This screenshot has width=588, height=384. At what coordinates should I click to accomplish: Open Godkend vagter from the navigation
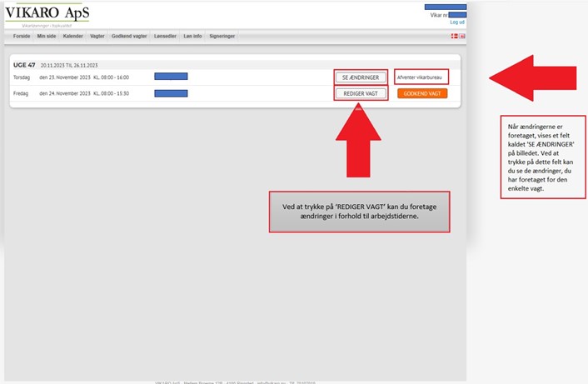click(x=128, y=37)
